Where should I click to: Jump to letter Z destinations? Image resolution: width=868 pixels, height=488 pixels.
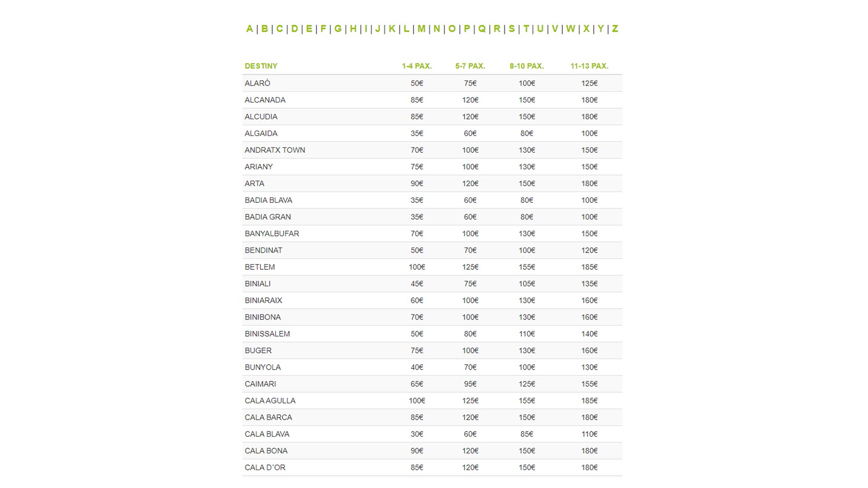[615, 29]
